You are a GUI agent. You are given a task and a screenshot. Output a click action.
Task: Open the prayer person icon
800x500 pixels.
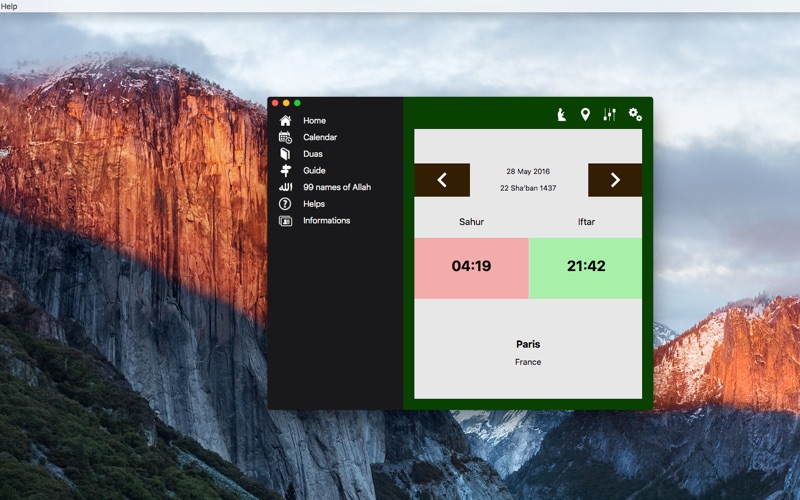coord(561,114)
